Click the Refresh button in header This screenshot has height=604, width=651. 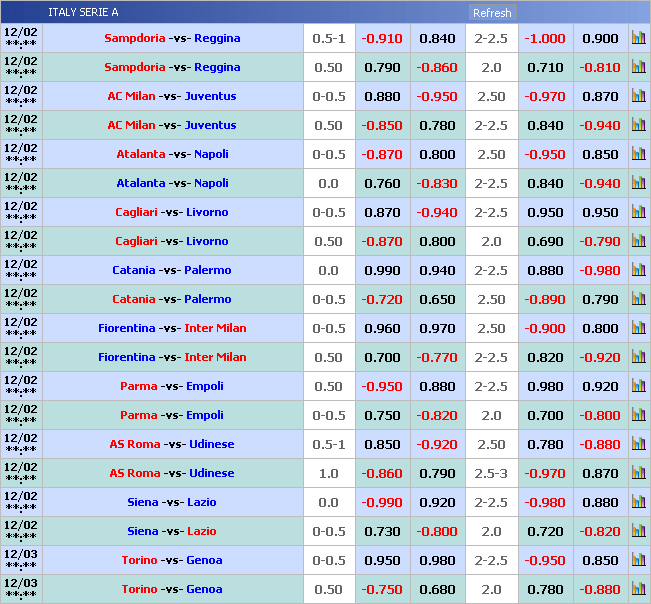tap(492, 13)
